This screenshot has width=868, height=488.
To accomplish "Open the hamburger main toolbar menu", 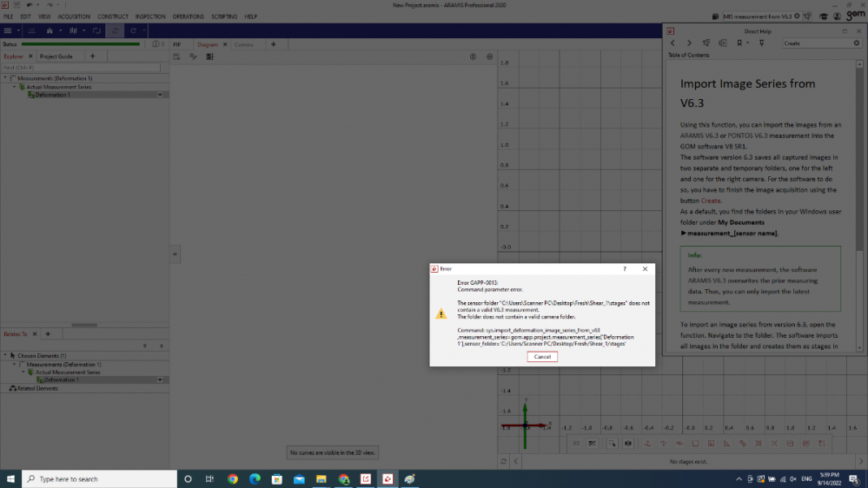I will click(8, 31).
